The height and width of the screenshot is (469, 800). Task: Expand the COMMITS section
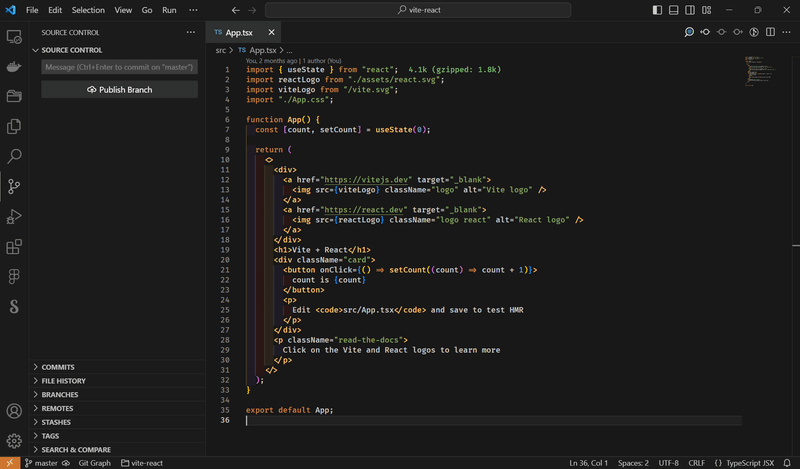118,367
